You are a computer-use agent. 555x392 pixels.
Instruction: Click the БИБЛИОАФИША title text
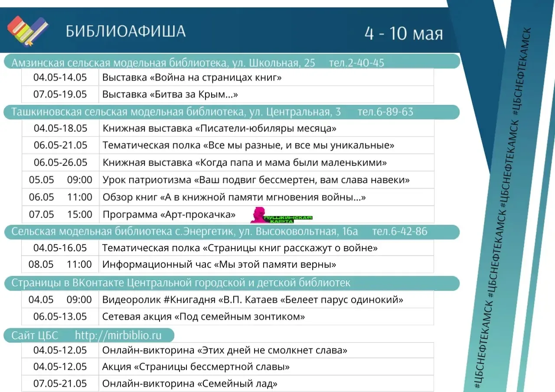[126, 31]
